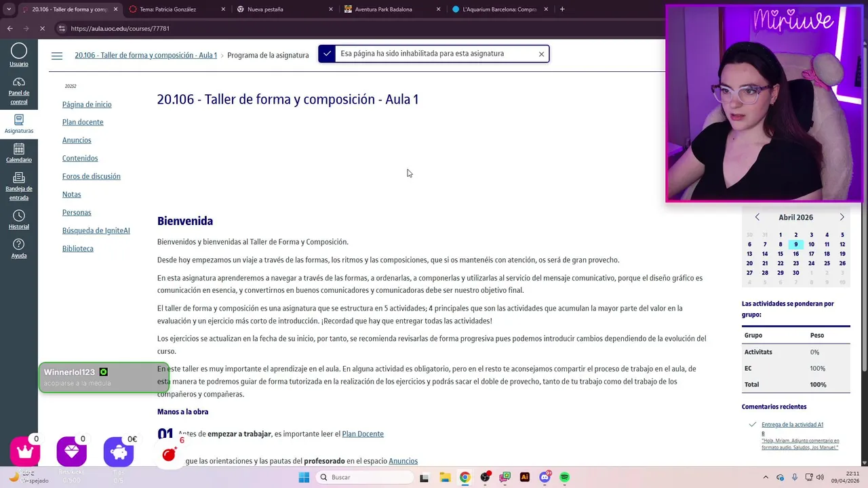Open OBS Studio from the taskbar
Image resolution: width=868 pixels, height=488 pixels.
point(485,477)
